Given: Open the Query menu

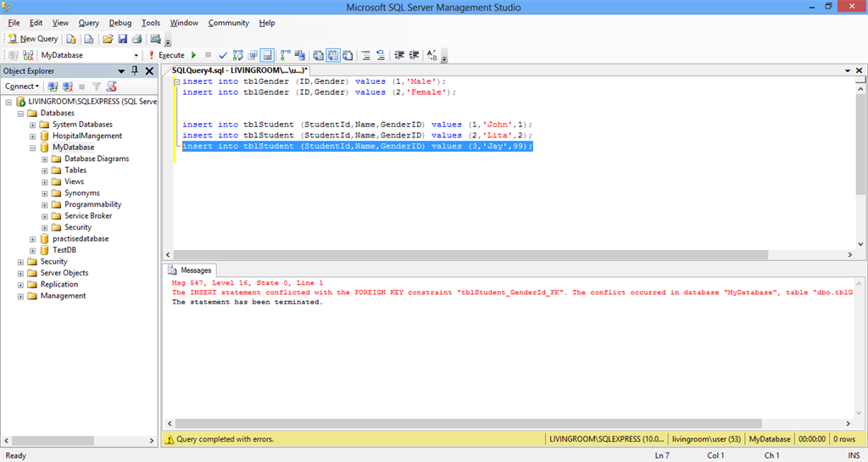Looking at the screenshot, I should click(88, 23).
